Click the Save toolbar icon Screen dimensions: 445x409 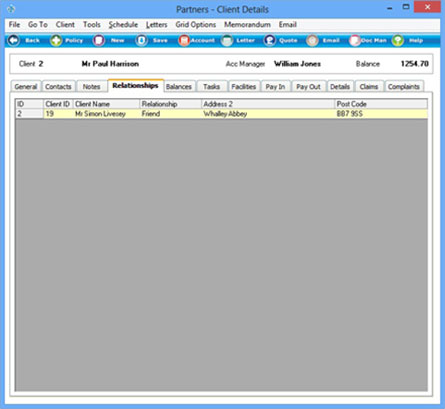pyautogui.click(x=141, y=41)
